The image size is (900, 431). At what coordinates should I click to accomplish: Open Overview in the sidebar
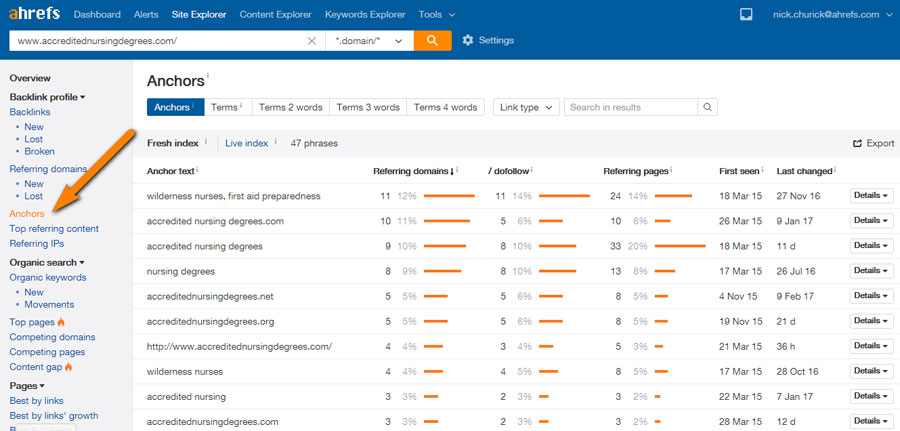30,78
